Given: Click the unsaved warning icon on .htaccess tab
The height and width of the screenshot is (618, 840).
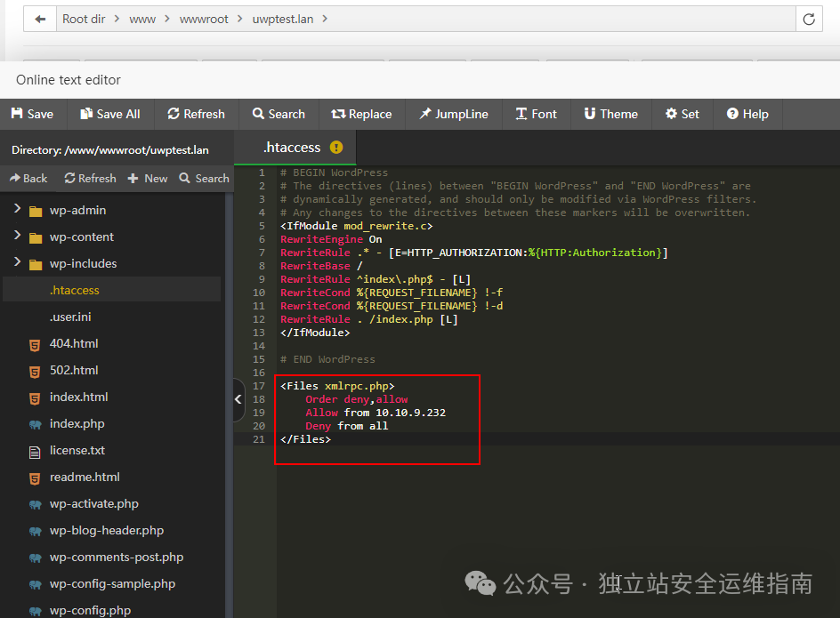Looking at the screenshot, I should click(335, 148).
